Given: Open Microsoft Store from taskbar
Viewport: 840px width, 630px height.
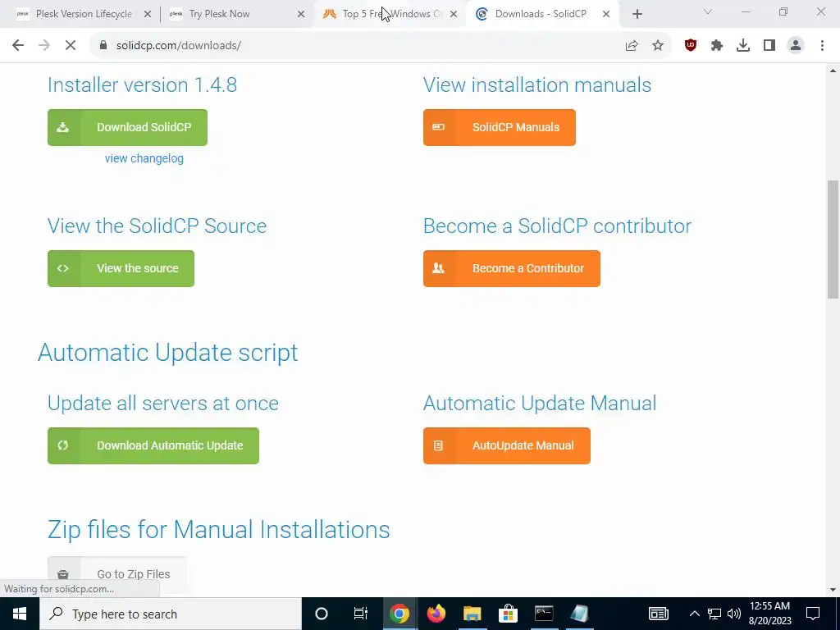Looking at the screenshot, I should coord(508,614).
